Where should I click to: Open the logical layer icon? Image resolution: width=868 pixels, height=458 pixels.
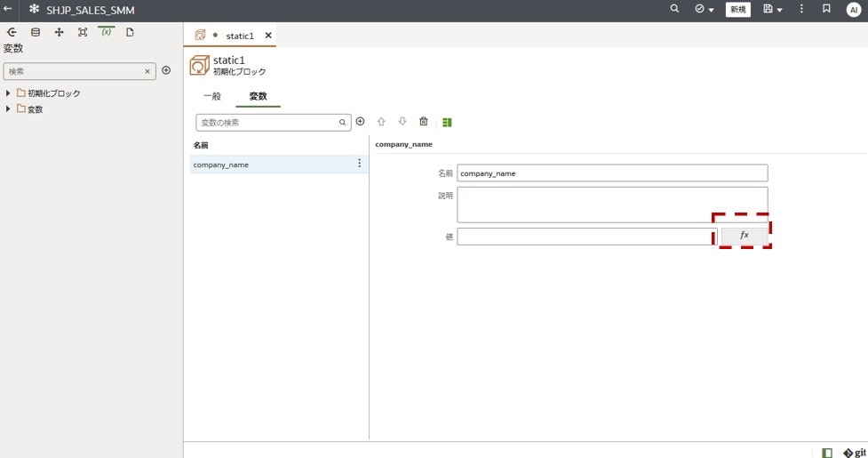click(60, 32)
